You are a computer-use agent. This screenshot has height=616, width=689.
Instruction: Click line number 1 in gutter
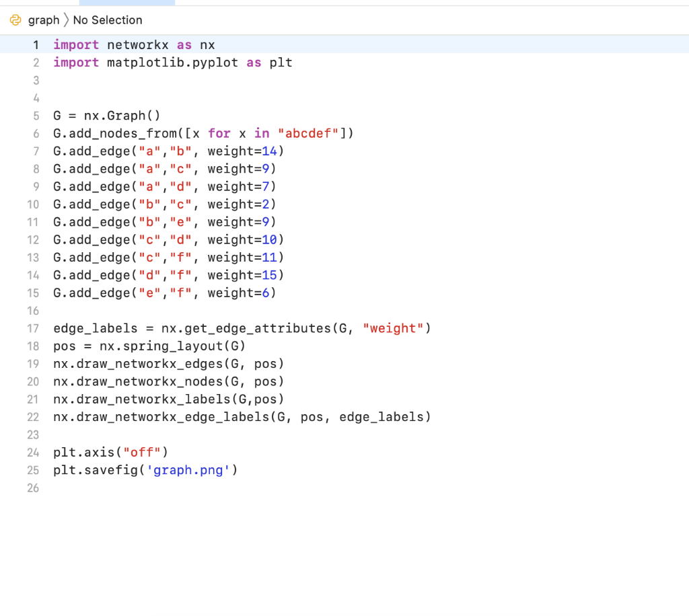coord(36,45)
